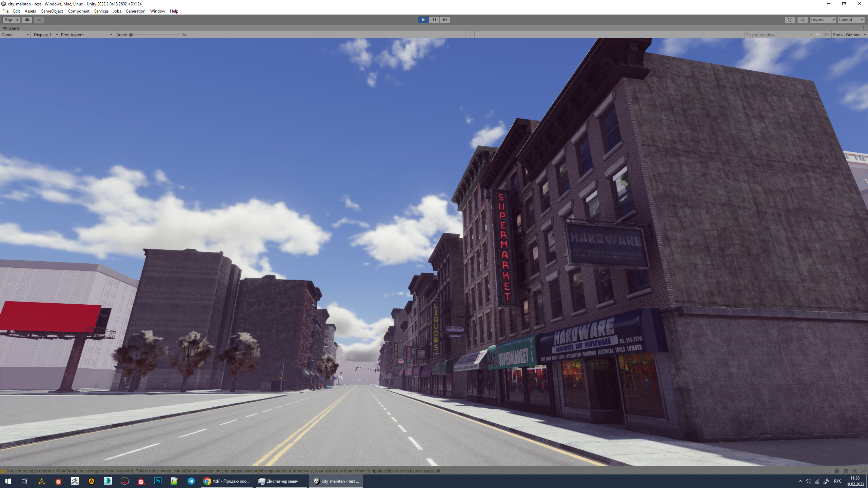Open the Undo History icon
868x488 pixels.
coord(790,20)
